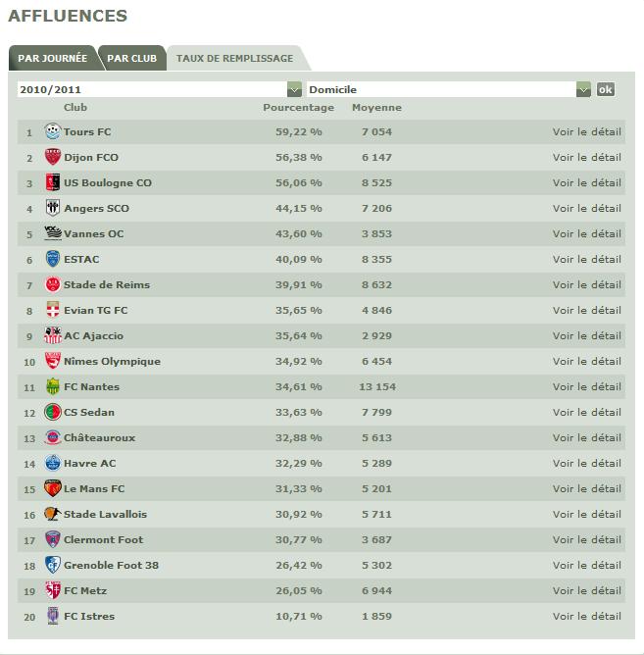Click the Tours FC club logo
This screenshot has width=644, height=655.
tap(53, 131)
